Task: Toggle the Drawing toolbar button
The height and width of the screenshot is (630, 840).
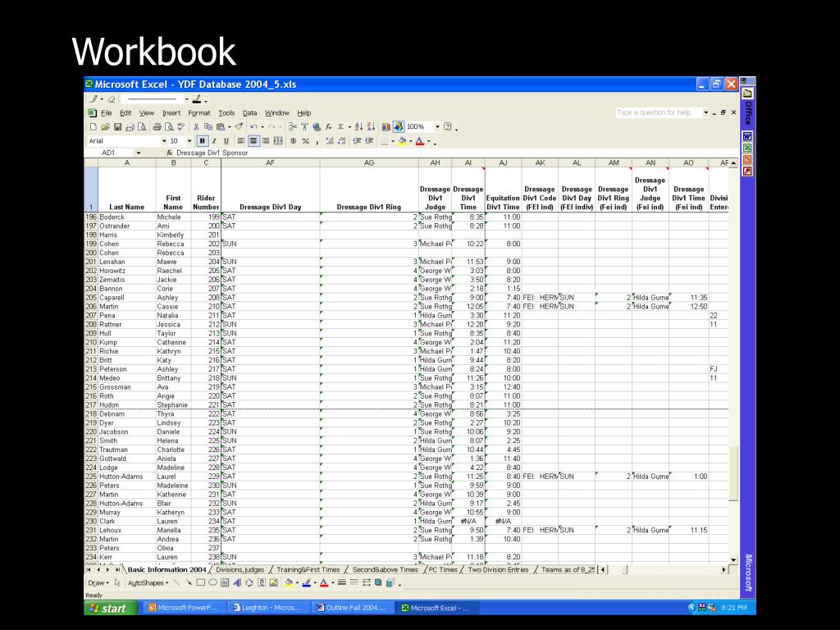Action: (x=399, y=127)
